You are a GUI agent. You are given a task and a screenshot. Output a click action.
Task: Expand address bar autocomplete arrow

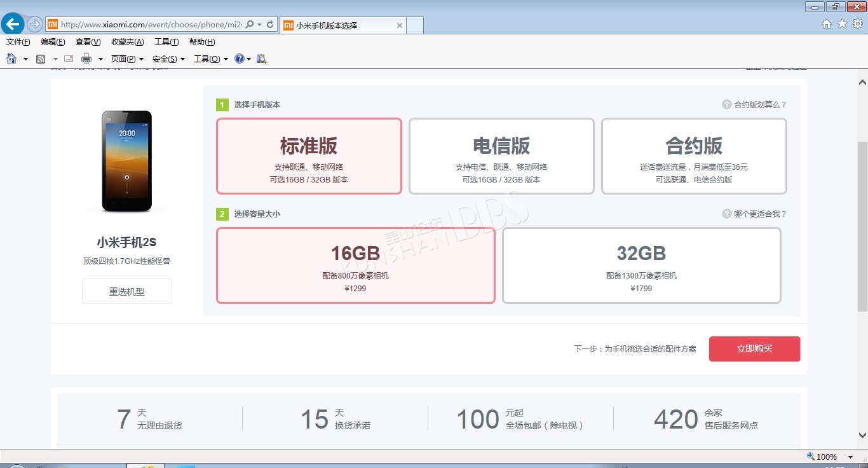click(x=259, y=24)
